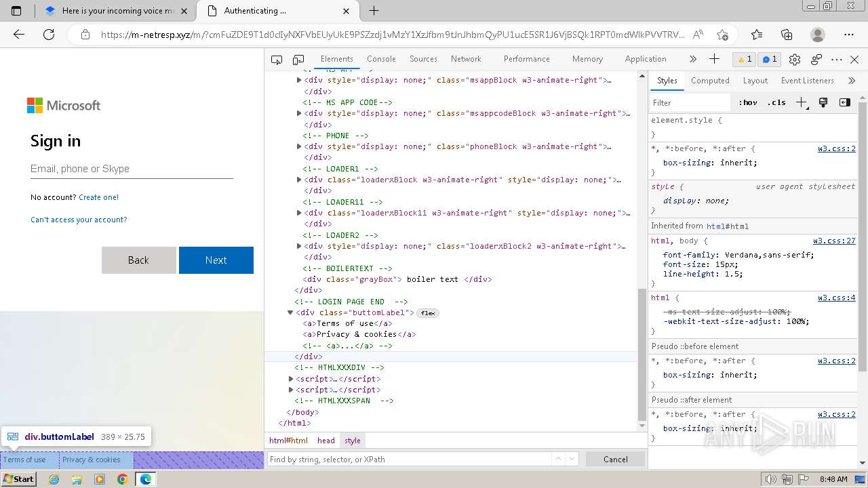Expand the loaderxBlock2 div node
The width and height of the screenshot is (868, 488).
(299, 246)
